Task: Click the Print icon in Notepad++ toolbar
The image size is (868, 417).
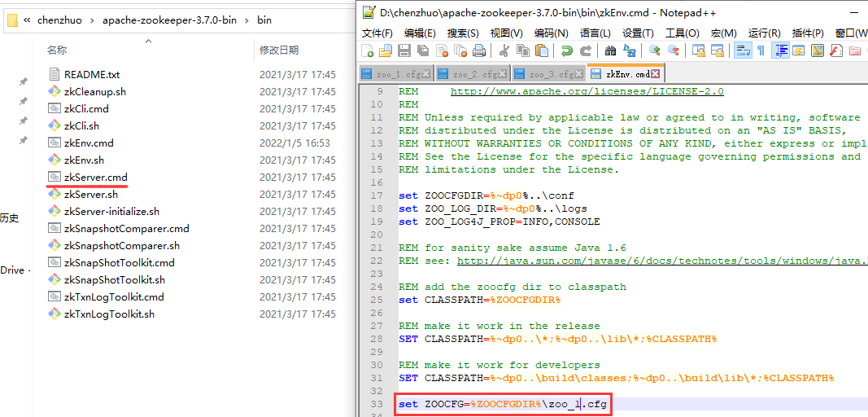Action: click(x=479, y=50)
